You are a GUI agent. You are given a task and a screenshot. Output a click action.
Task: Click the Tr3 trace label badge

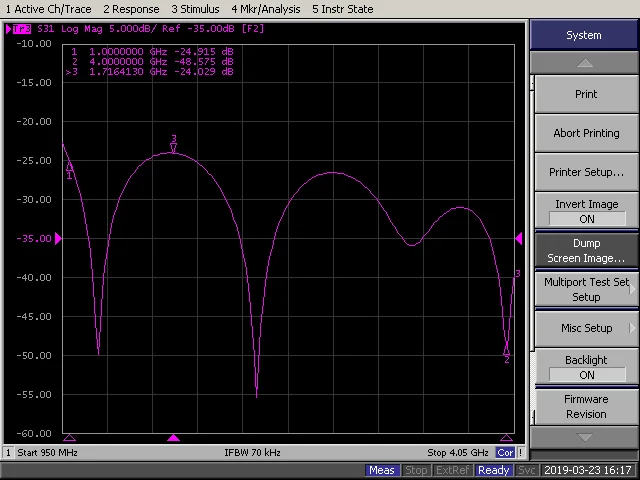point(18,30)
